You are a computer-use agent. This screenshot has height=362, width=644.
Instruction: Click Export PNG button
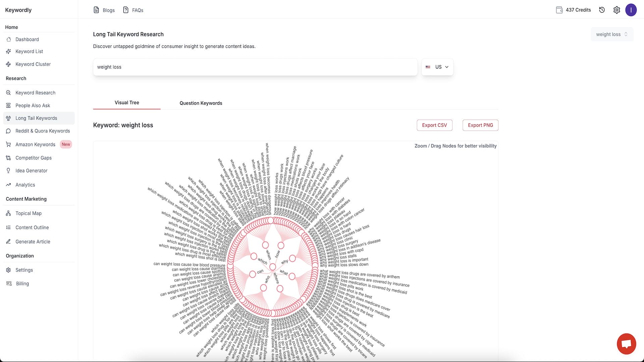point(480,125)
